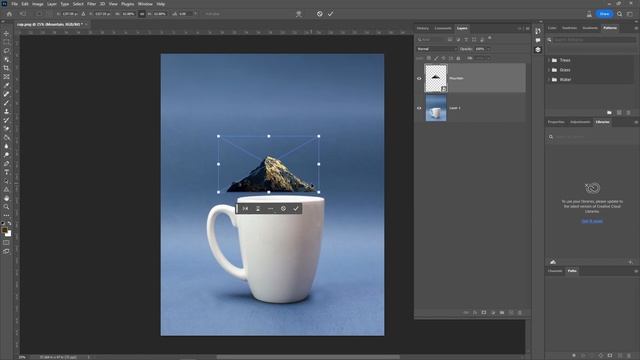Screen dimensions: 640x360
Task: Expand the Water pattern folder
Action: click(x=549, y=80)
